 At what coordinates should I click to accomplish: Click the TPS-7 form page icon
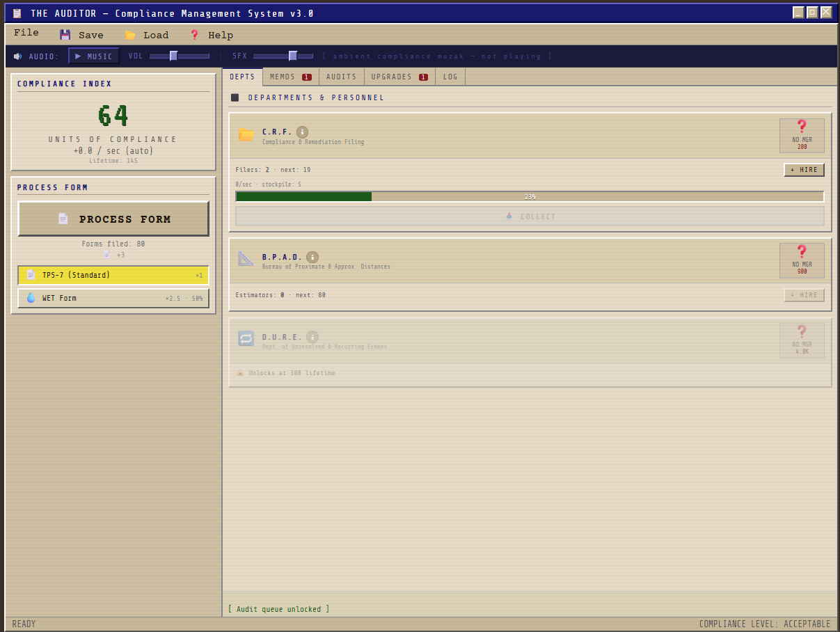pos(31,275)
